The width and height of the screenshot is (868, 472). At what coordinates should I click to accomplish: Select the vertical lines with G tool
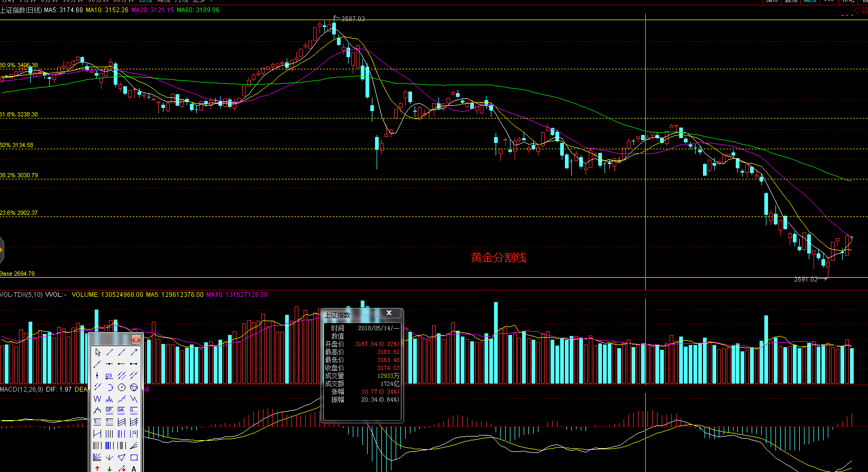pyautogui.click(x=134, y=434)
